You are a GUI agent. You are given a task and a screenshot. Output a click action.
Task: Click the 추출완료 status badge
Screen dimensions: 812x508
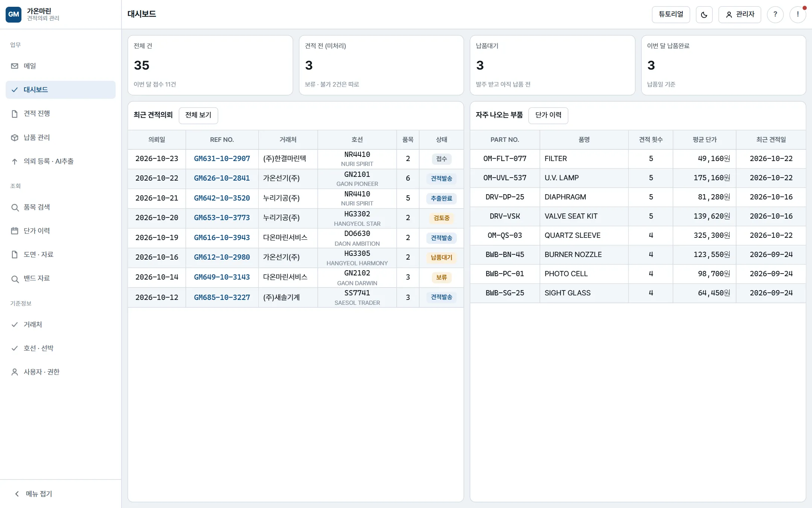441,198
